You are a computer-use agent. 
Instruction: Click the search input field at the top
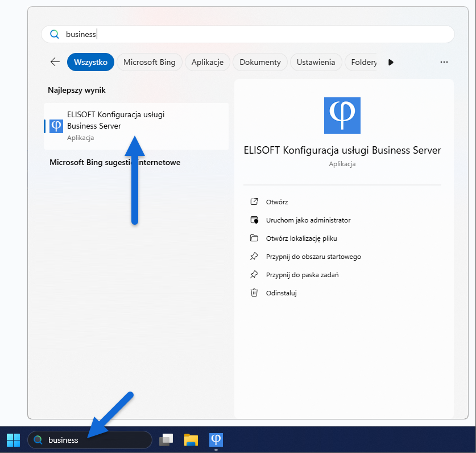(247, 34)
